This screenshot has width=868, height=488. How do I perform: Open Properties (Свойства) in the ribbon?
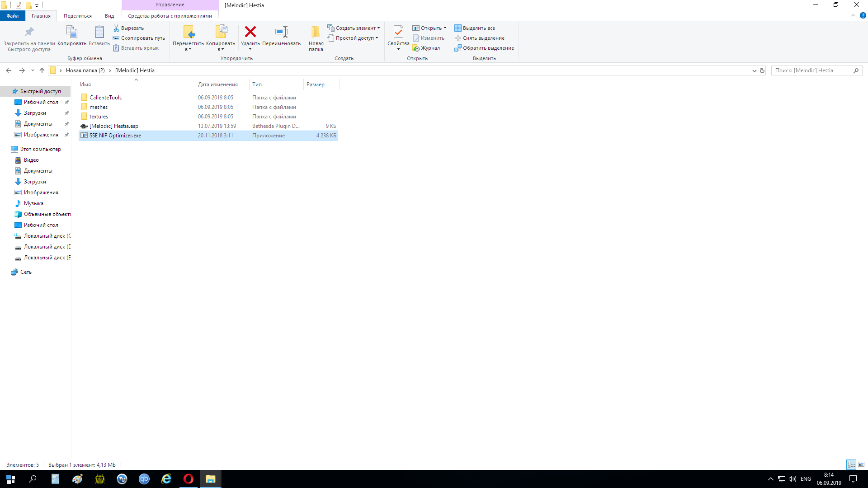(398, 32)
